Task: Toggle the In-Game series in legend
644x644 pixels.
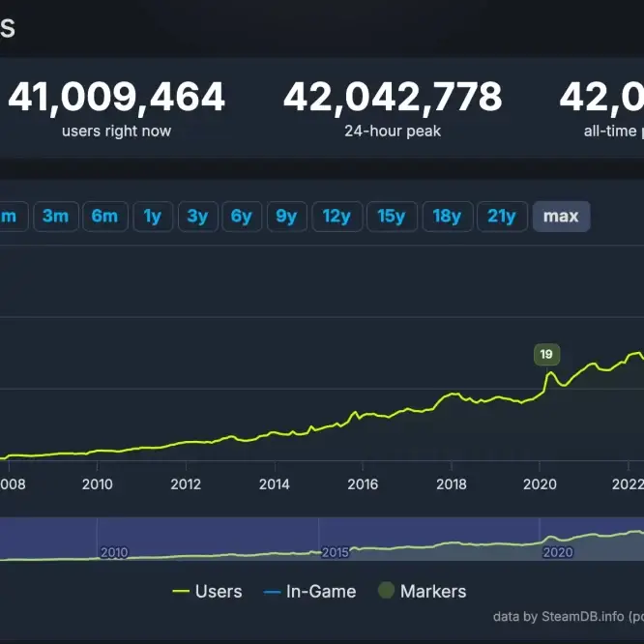Action: pos(309,591)
